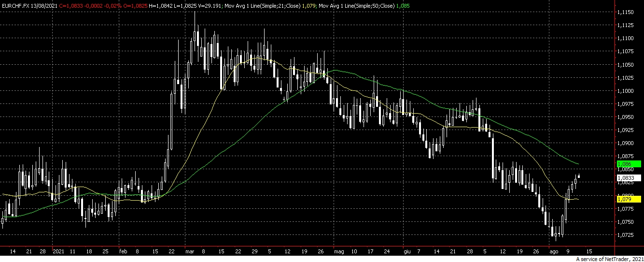Click the 18 date axis label
Viewport: 644px width, 262px height.
(89, 252)
